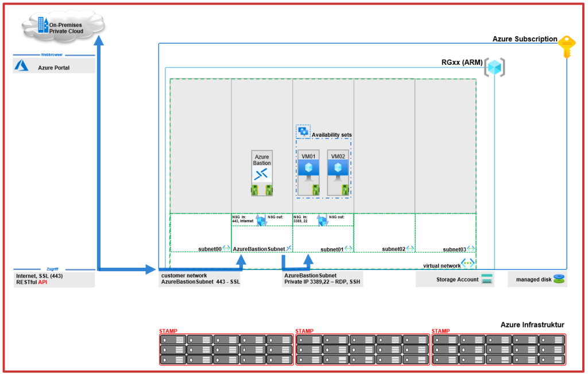Click the "Private IP 3389,22 – RDP, SSH" text
588x374 pixels.
[x=322, y=282]
